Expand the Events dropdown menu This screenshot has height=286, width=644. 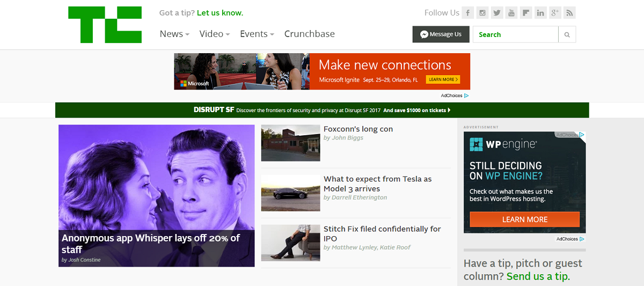click(x=257, y=34)
